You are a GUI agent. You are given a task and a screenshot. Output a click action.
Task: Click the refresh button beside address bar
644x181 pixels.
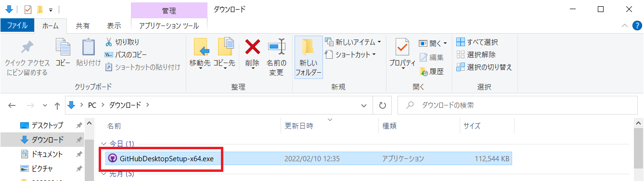(x=383, y=105)
